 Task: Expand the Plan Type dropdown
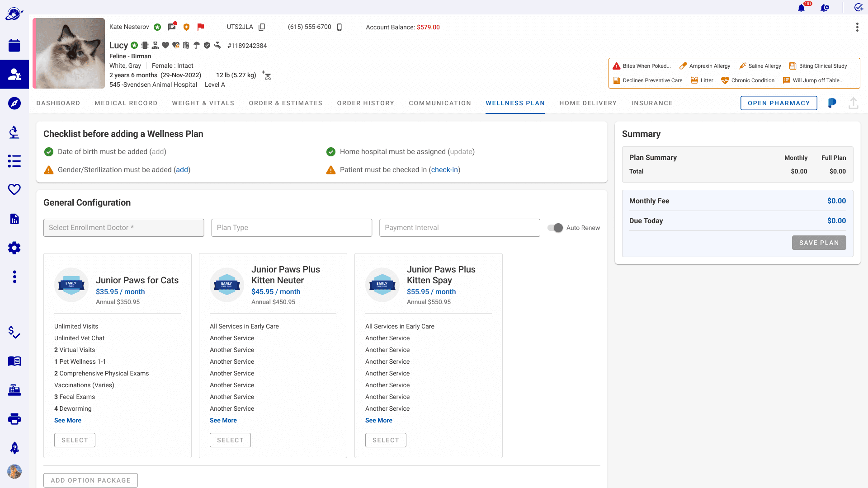point(292,228)
